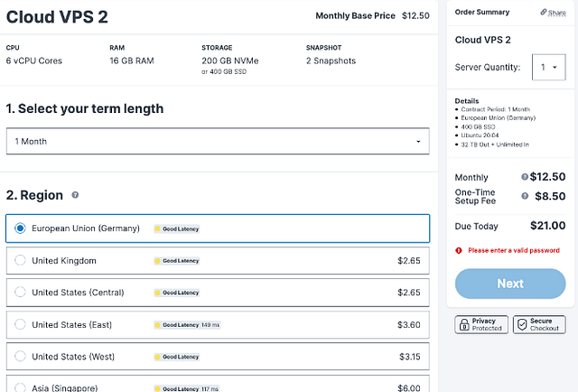The image size is (578, 392).
Task: Select United Kingdom region radio
Action: pyautogui.click(x=20, y=260)
